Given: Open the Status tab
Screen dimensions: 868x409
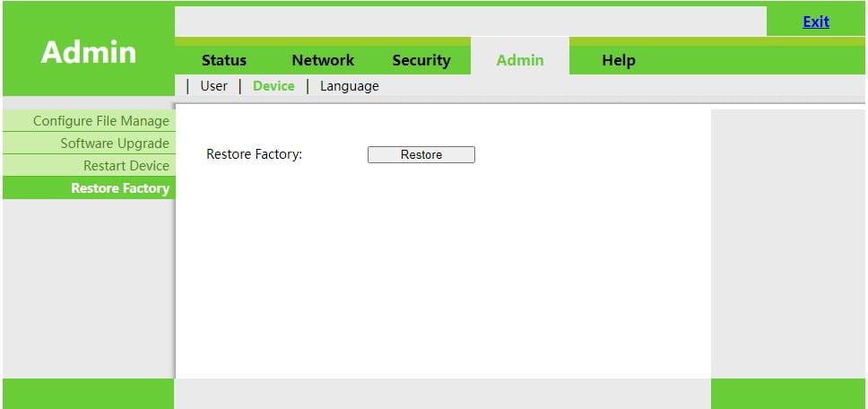Looking at the screenshot, I should tap(223, 60).
